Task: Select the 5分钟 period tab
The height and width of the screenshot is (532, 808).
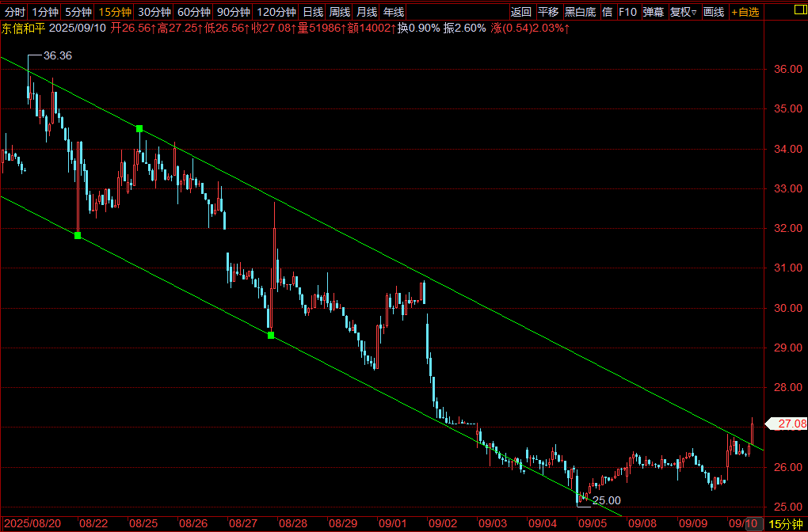Action: coord(78,12)
